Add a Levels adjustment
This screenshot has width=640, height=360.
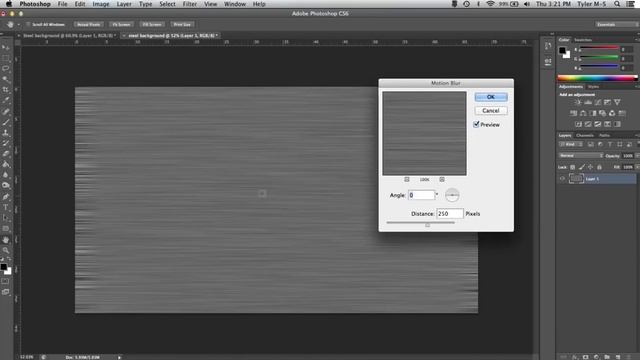[x=588, y=102]
